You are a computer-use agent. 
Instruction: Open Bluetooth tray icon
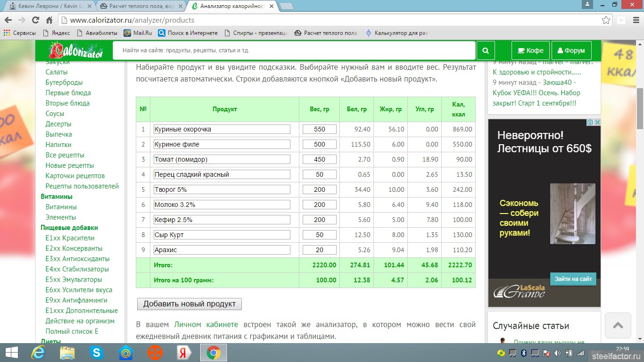coord(524,353)
